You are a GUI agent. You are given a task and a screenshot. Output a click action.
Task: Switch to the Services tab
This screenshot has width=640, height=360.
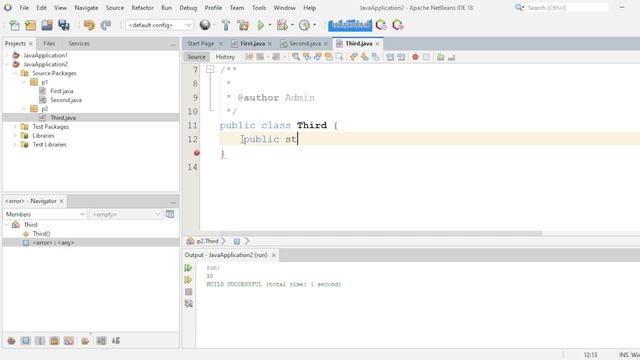(79, 43)
